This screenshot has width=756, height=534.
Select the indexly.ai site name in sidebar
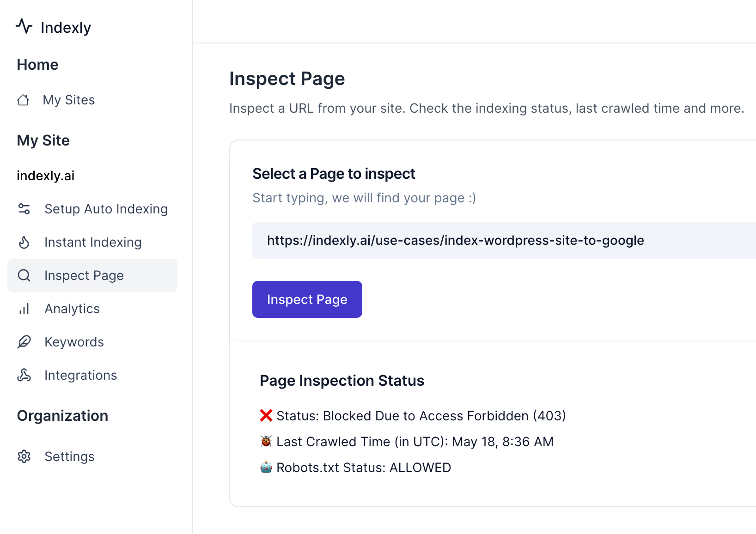(46, 176)
